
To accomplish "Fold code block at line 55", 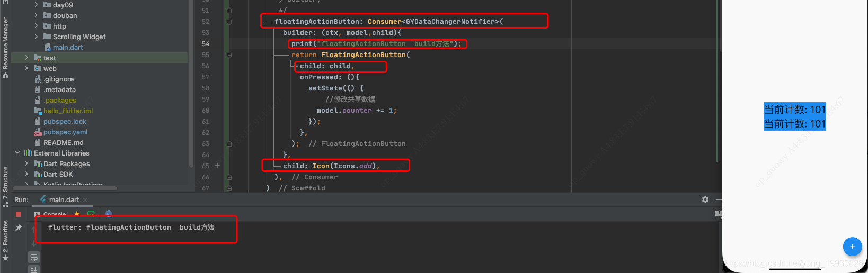I will coord(229,55).
